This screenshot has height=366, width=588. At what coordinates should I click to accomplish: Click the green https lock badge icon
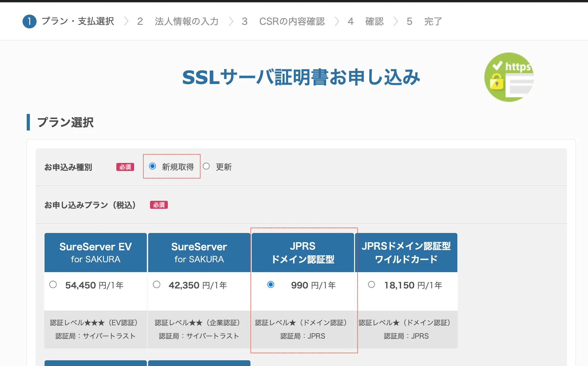pyautogui.click(x=509, y=77)
